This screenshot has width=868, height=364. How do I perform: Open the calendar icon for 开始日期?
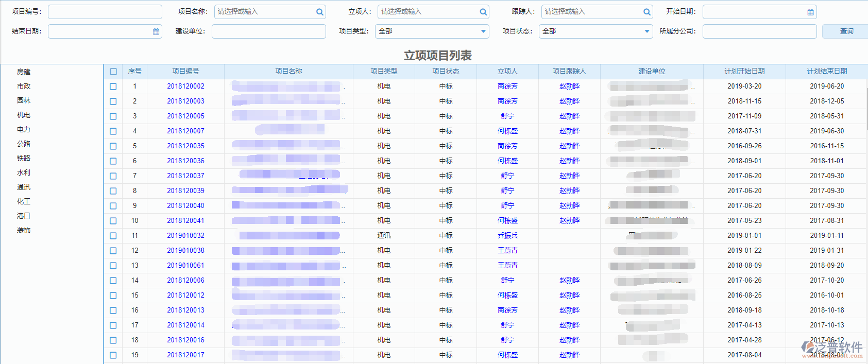pos(810,12)
